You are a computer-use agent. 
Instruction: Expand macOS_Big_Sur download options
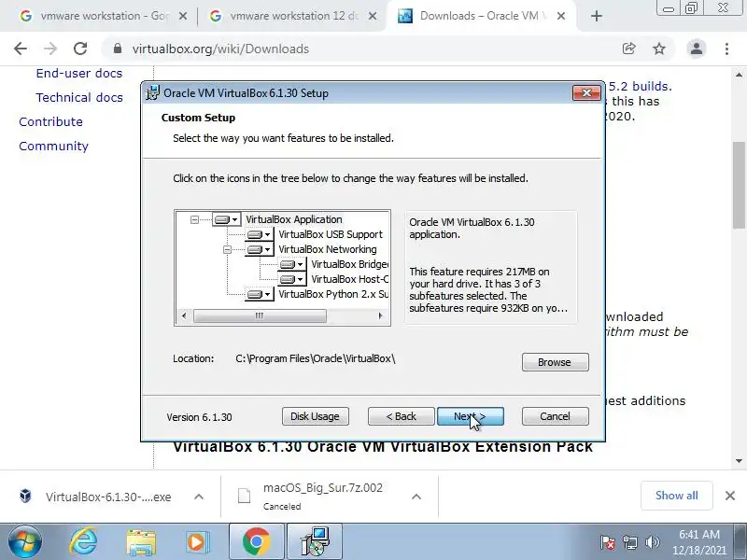point(416,497)
